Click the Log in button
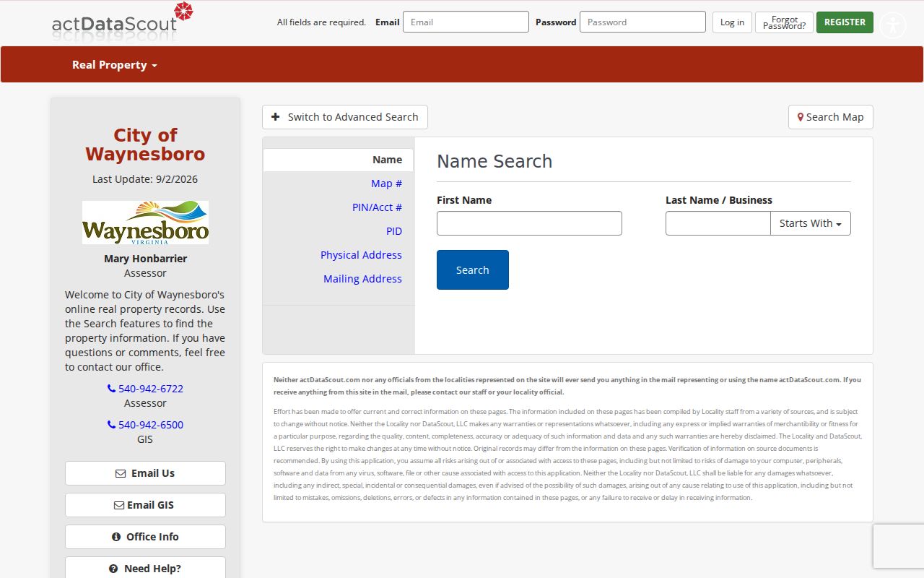924x578 pixels. 732,22
